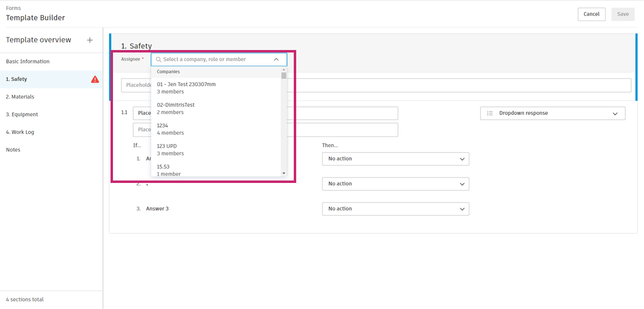This screenshot has height=309, width=644.
Task: Expand the Dropdown response type selector
Action: click(x=615, y=113)
